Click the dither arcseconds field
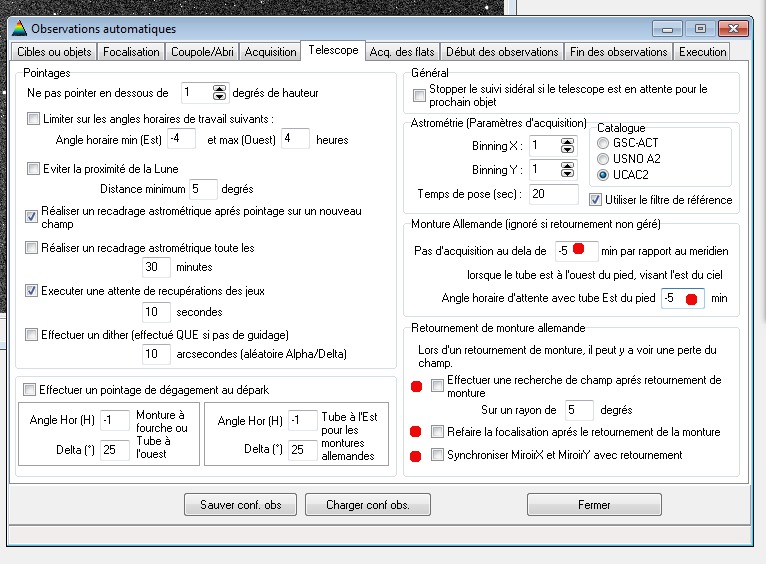The image size is (766, 564). coord(156,354)
